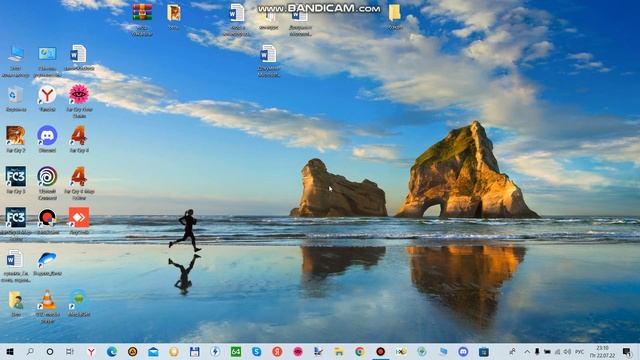Check battery status tray icon
Viewport: 640px width, 360px height.
pos(547,351)
